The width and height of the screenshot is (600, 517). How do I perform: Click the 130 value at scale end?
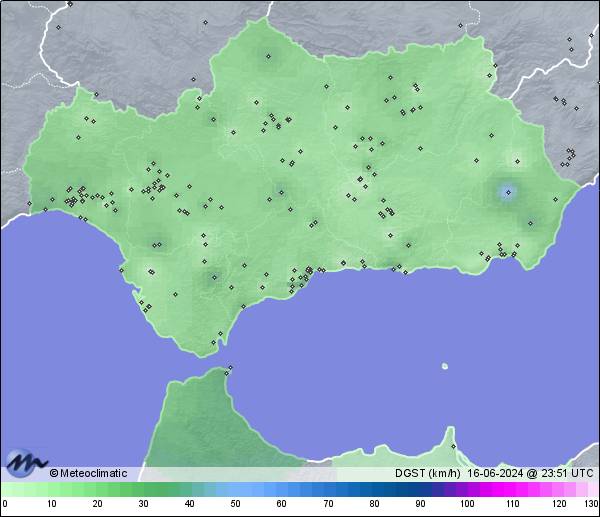[x=591, y=504]
